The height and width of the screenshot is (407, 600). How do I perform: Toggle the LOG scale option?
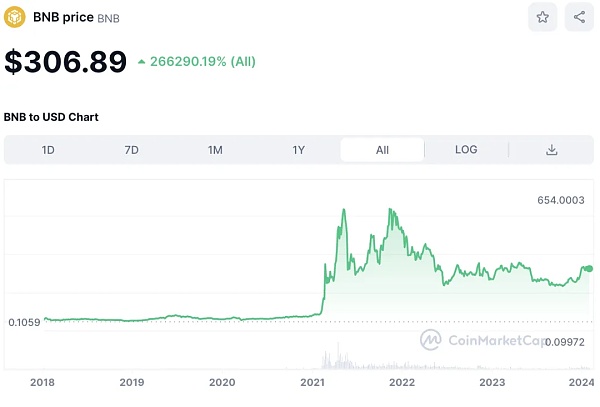[466, 150]
